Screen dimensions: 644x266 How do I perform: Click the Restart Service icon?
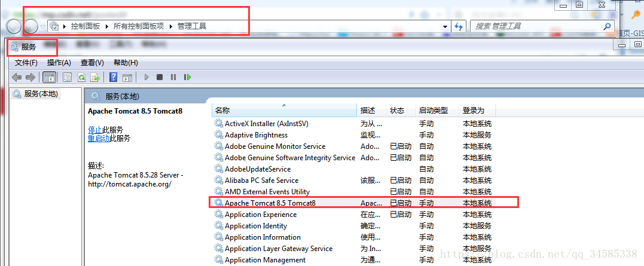pyautogui.click(x=188, y=77)
